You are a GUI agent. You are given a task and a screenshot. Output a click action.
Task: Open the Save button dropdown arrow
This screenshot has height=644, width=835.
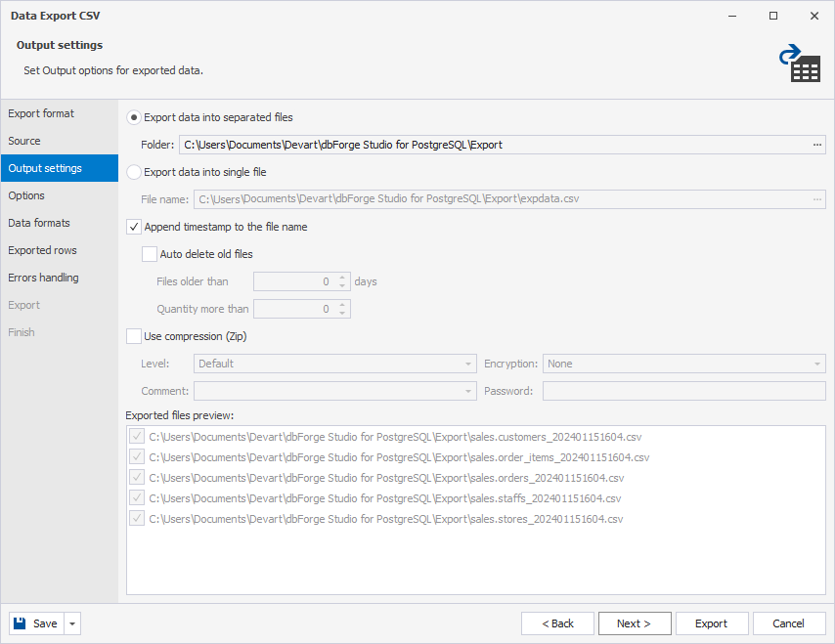[x=72, y=623]
